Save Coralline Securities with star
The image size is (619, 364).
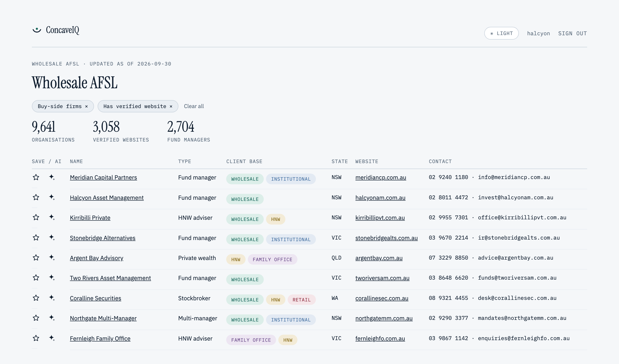point(36,298)
